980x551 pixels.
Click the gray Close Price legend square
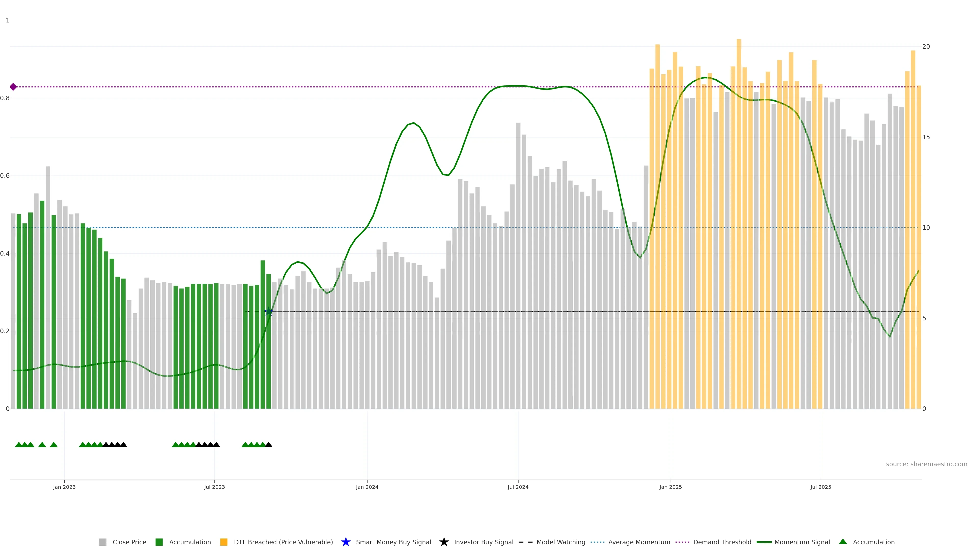coord(102,542)
